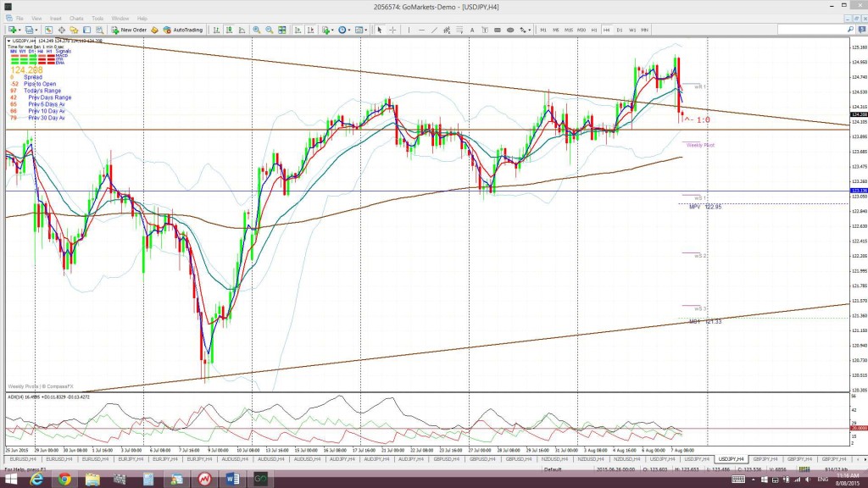Screen dimensions: 868x488
Task: Click the 914/12 kb connection status
Action: (x=836, y=469)
